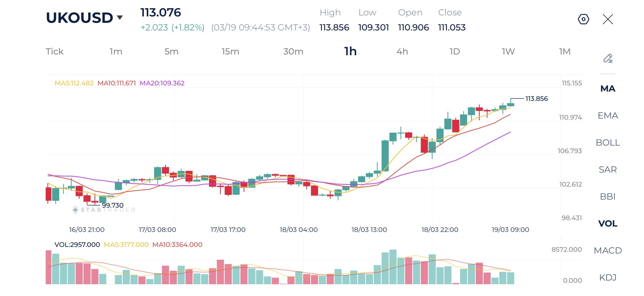The height and width of the screenshot is (296, 644).
Task: Expand the UKOUSD symbol dropdown arrow
Action: point(120,17)
